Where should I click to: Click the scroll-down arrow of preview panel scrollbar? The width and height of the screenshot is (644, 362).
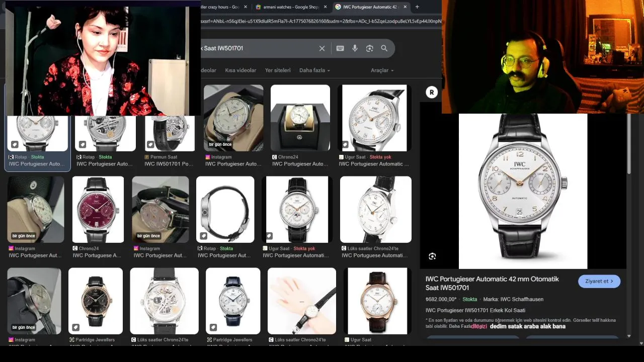(x=629, y=336)
